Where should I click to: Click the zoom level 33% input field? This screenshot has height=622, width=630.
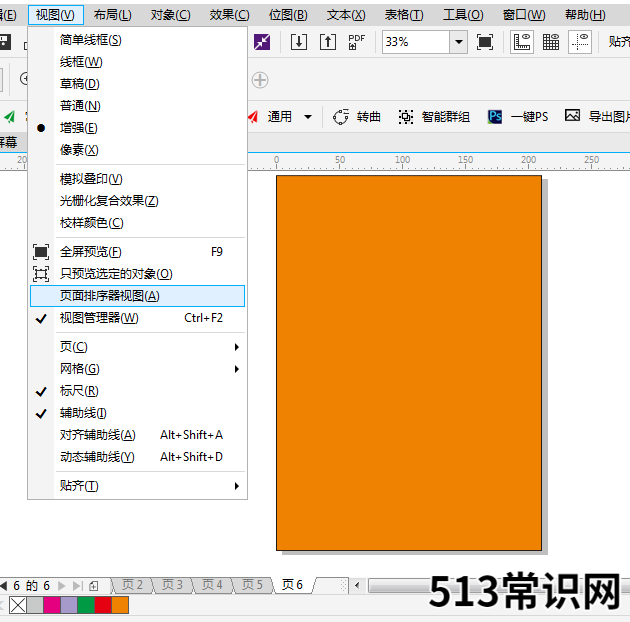[415, 42]
